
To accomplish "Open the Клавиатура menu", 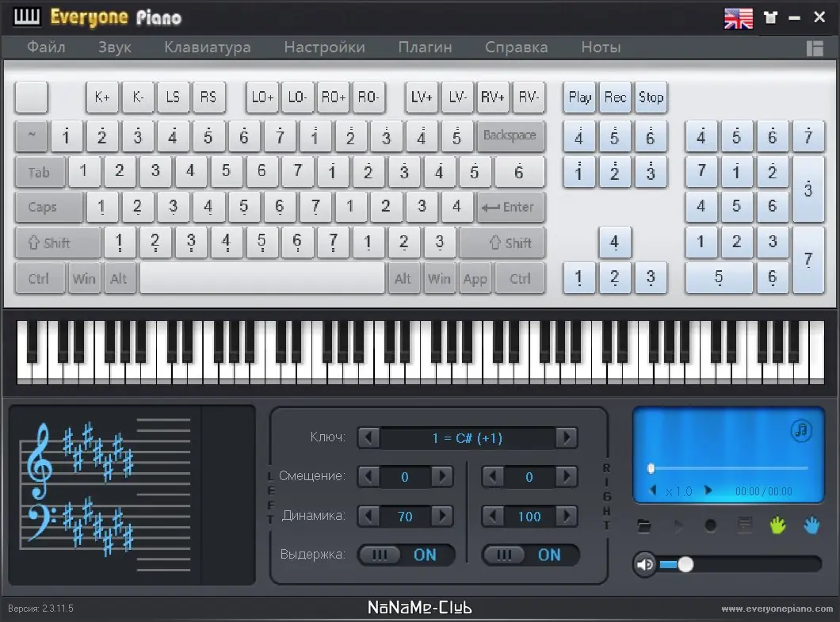I will [208, 48].
